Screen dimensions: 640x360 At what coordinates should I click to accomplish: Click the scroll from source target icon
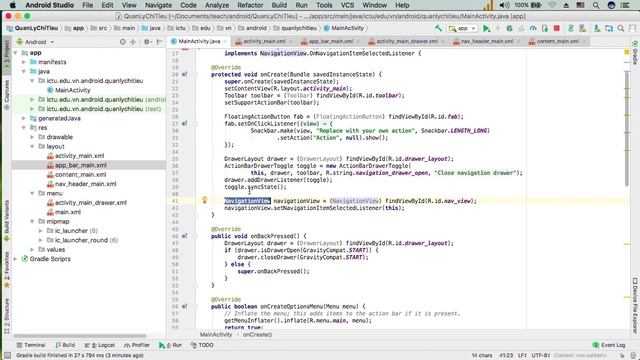click(122, 42)
